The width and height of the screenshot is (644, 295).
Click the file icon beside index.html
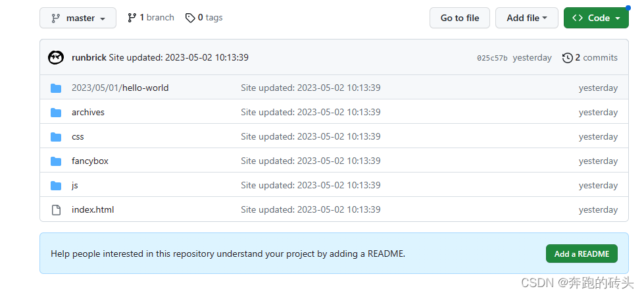(56, 210)
